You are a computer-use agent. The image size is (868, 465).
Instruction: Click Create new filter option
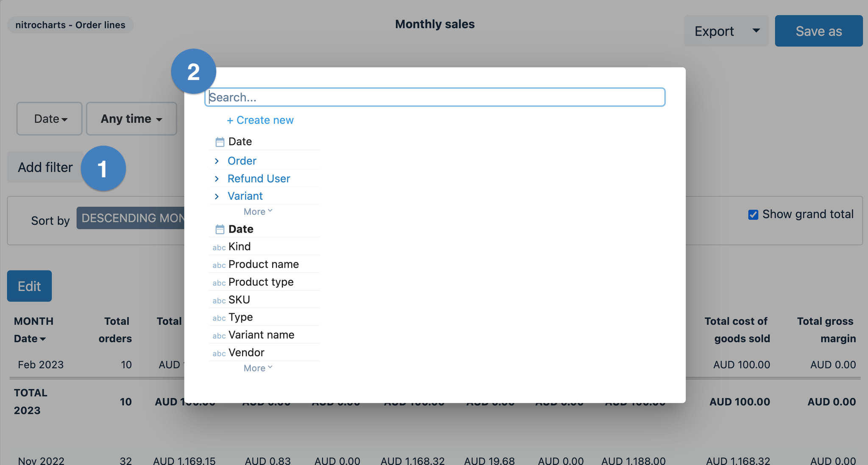[260, 120]
